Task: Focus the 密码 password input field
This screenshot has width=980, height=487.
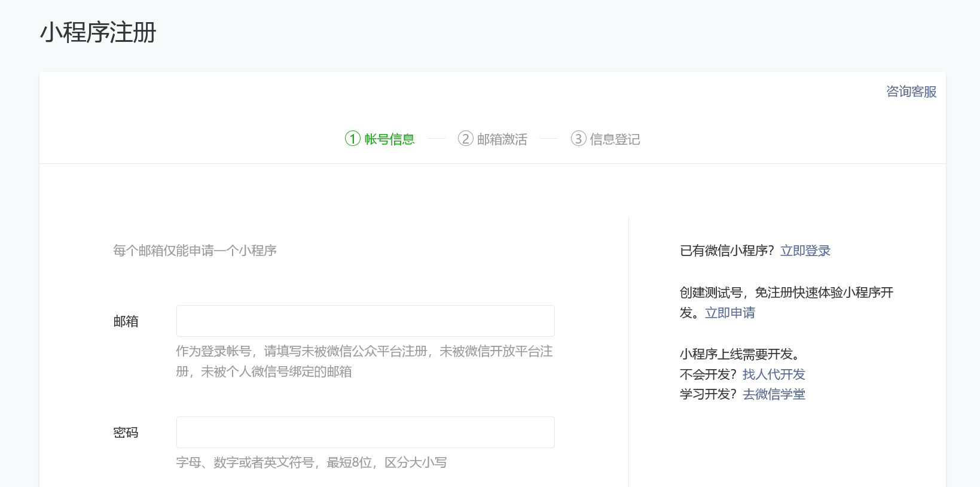Action: coord(365,433)
